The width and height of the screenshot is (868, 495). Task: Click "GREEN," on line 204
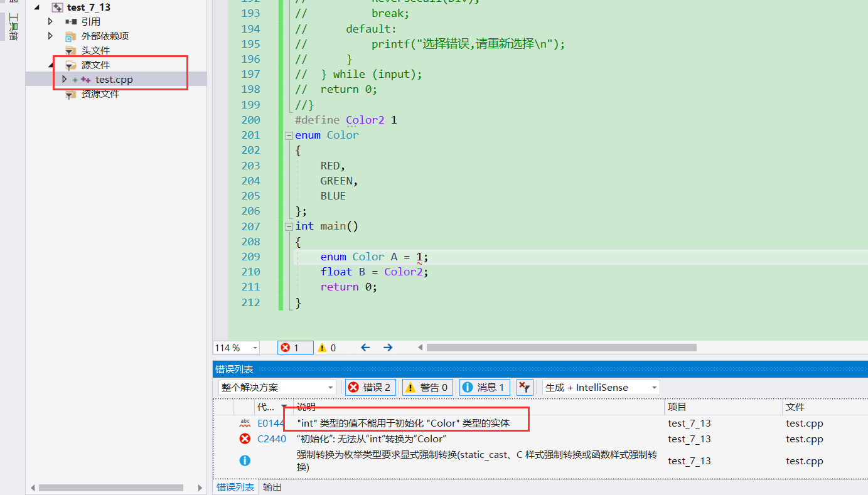coord(339,181)
